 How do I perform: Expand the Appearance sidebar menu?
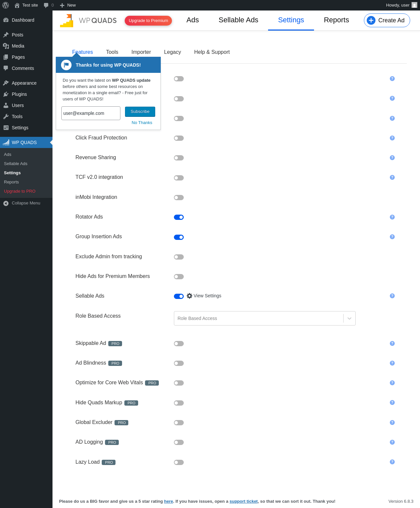(24, 83)
